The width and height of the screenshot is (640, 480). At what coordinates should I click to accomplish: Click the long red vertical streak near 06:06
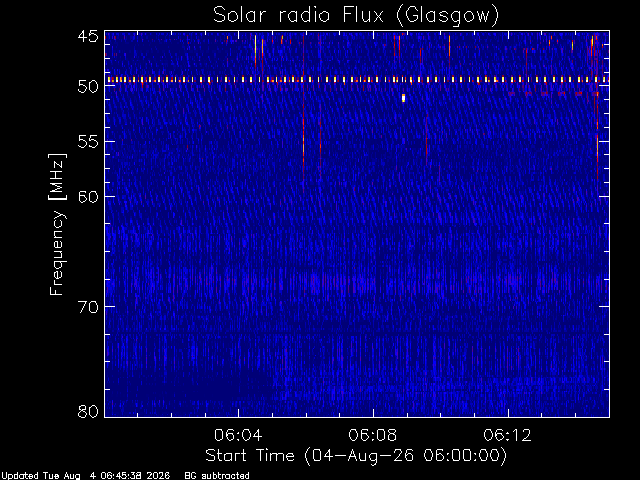click(x=303, y=110)
